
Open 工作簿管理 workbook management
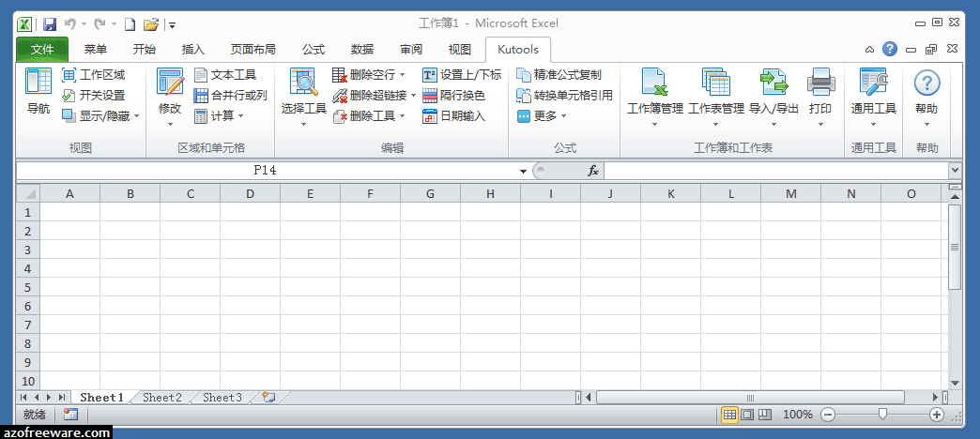coord(655,97)
